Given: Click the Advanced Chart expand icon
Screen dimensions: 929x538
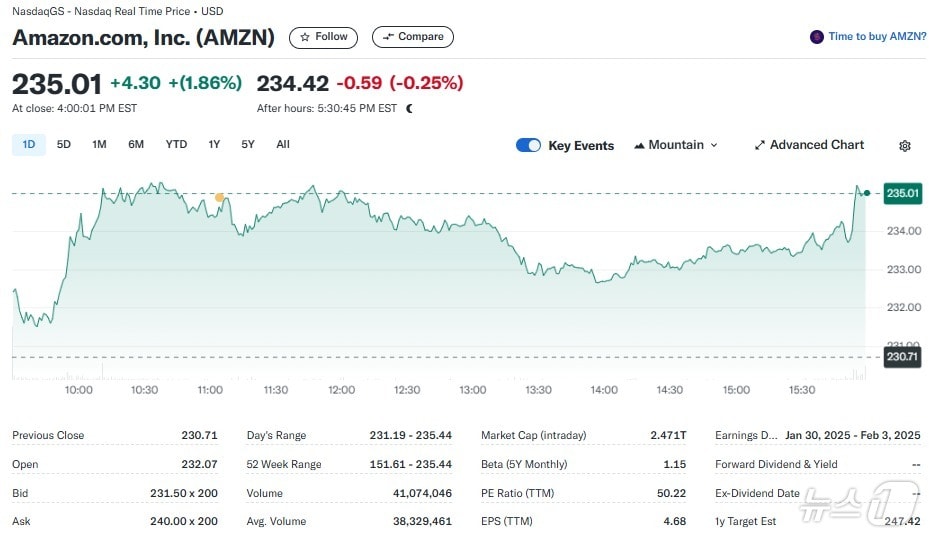Looking at the screenshot, I should 760,145.
